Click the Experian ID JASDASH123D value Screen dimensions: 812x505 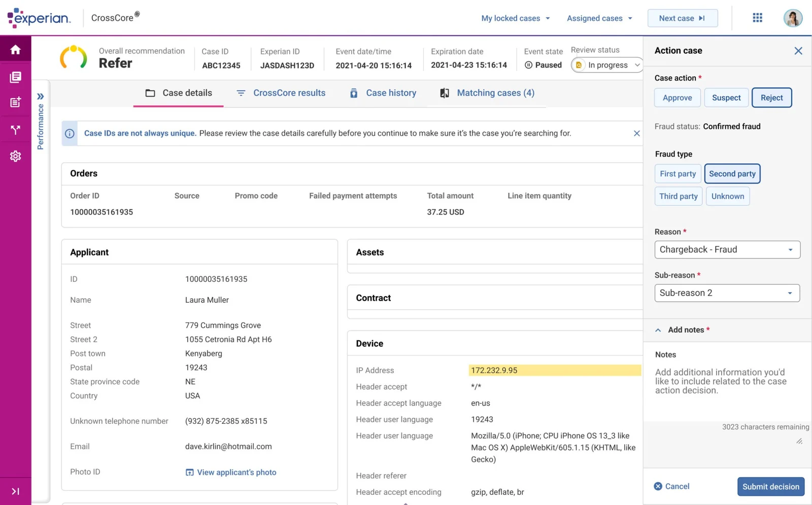point(287,65)
